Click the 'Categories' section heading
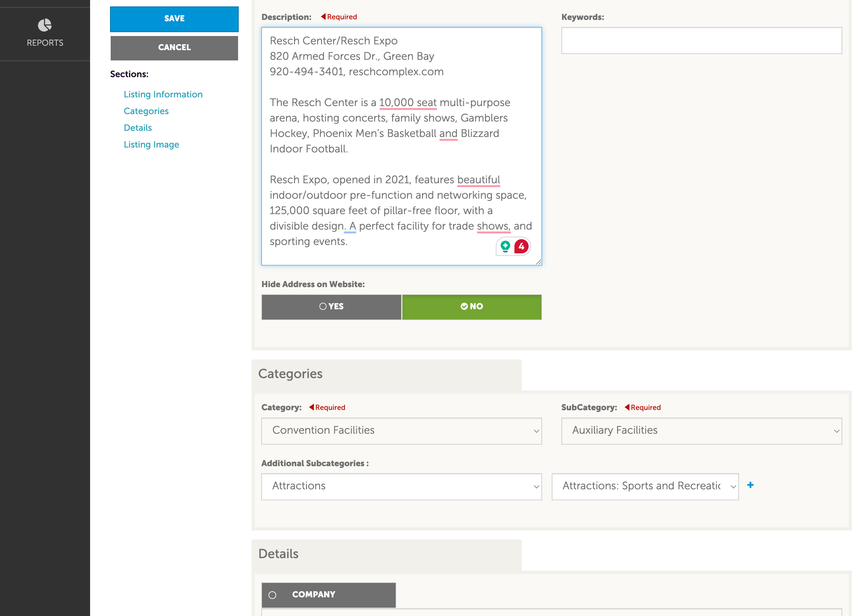868x616 pixels. 290,374
